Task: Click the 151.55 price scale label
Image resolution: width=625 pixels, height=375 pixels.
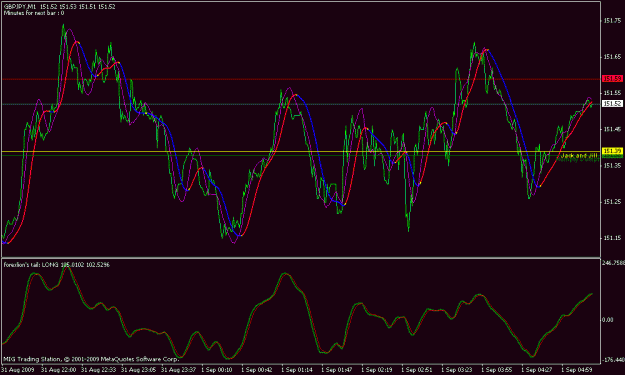Action: 612,93
